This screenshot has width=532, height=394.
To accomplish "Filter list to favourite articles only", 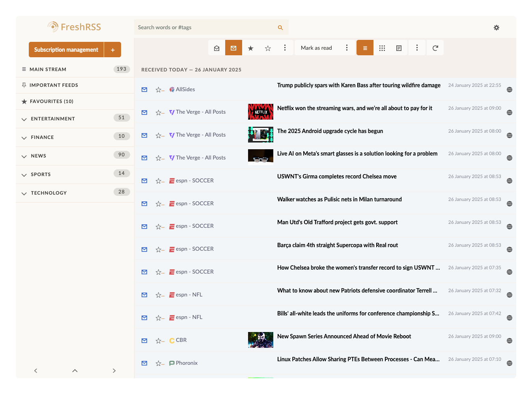I will click(x=250, y=47).
